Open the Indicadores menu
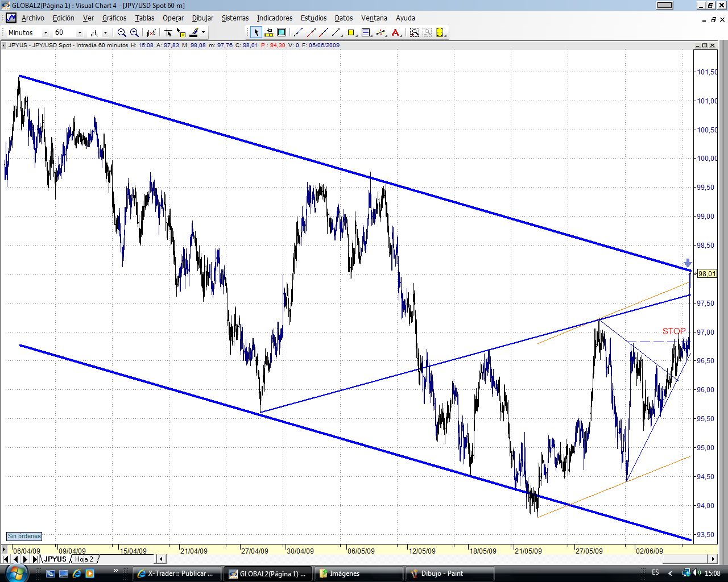The height and width of the screenshot is (582, 728). tap(275, 18)
